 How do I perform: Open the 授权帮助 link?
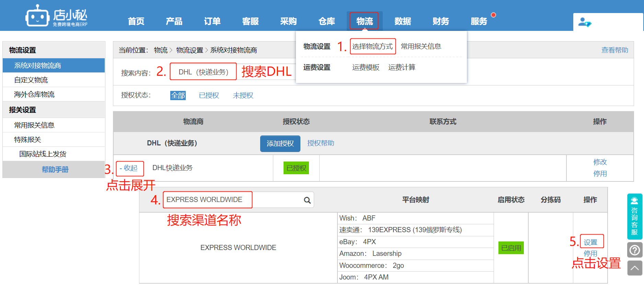pos(321,143)
